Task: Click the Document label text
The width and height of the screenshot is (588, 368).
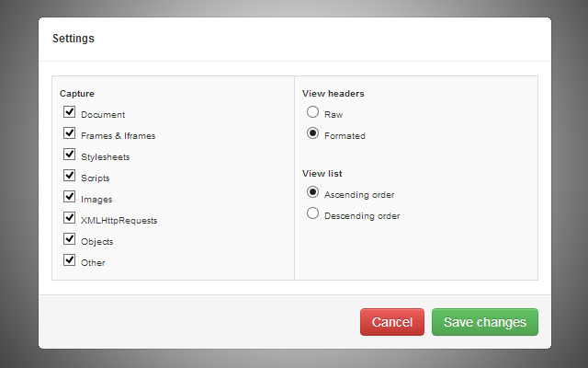Action: (x=103, y=115)
